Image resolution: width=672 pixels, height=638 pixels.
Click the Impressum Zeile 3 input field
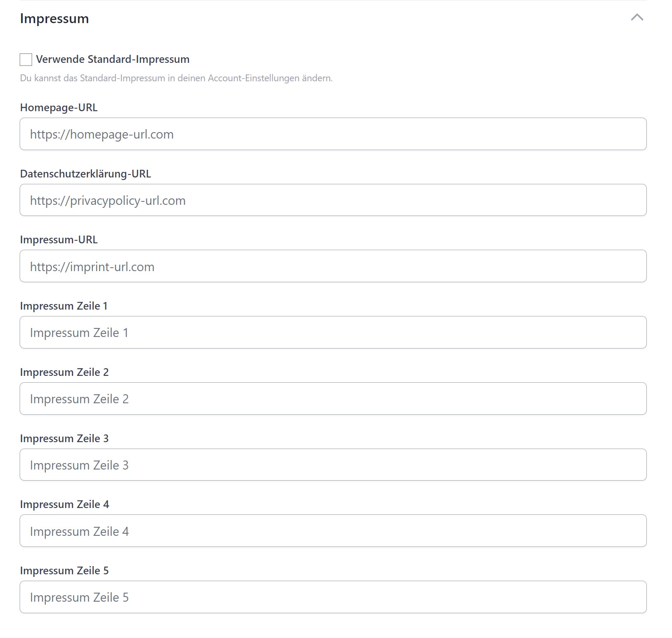coord(333,465)
